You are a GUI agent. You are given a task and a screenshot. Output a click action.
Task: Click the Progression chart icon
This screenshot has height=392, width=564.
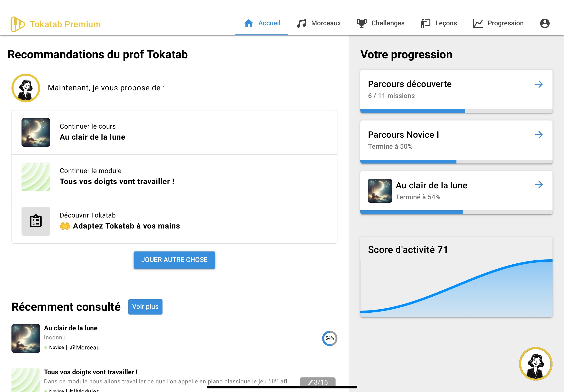pos(477,23)
